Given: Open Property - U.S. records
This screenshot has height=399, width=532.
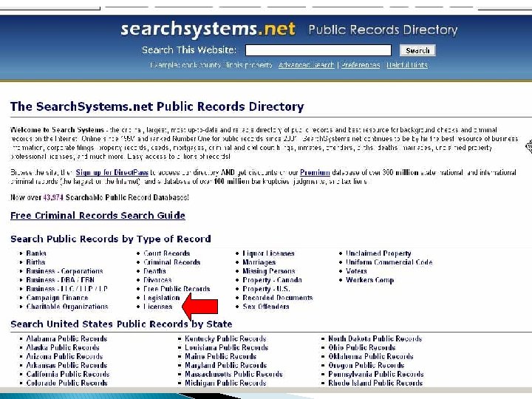Looking at the screenshot, I should coord(266,289).
